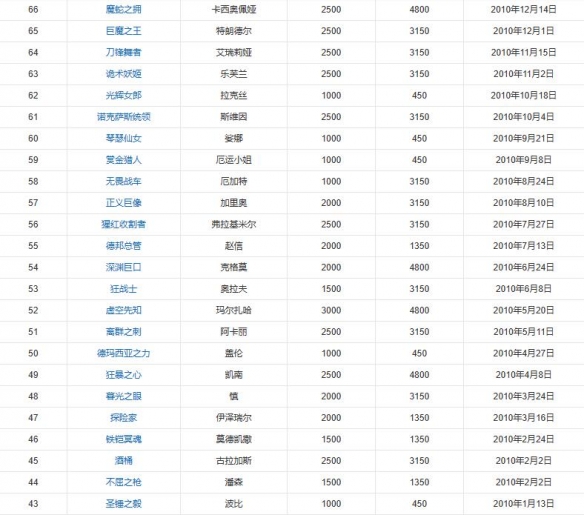Viewport: 584px width, 515px height.
Task: Click the name 伊泽瑞尔
Action: coord(234,417)
